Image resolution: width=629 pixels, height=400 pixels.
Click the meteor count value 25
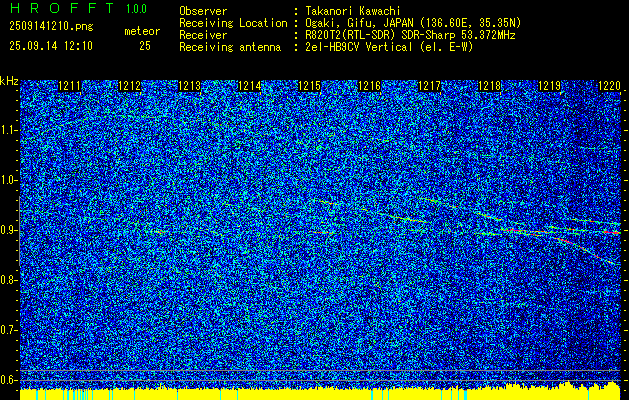pyautogui.click(x=145, y=46)
